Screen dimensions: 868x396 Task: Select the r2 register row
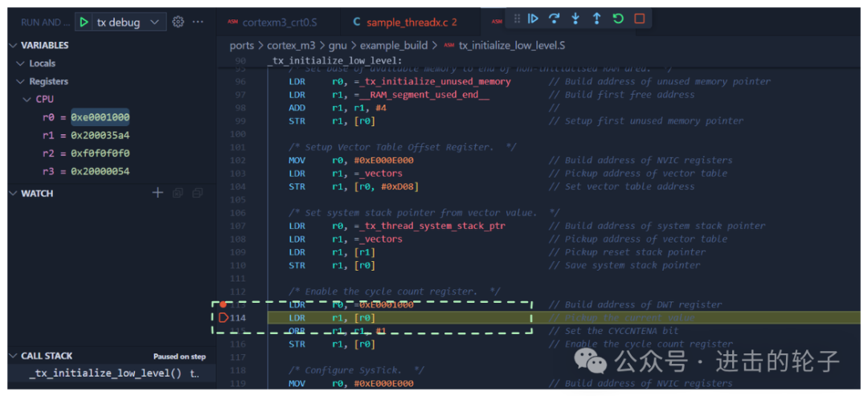tap(112, 153)
